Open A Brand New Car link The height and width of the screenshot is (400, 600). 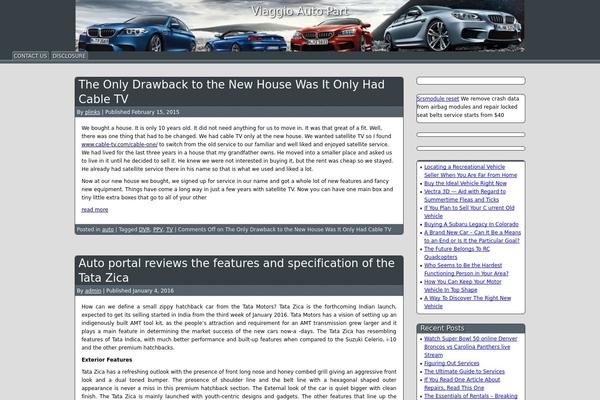click(472, 237)
